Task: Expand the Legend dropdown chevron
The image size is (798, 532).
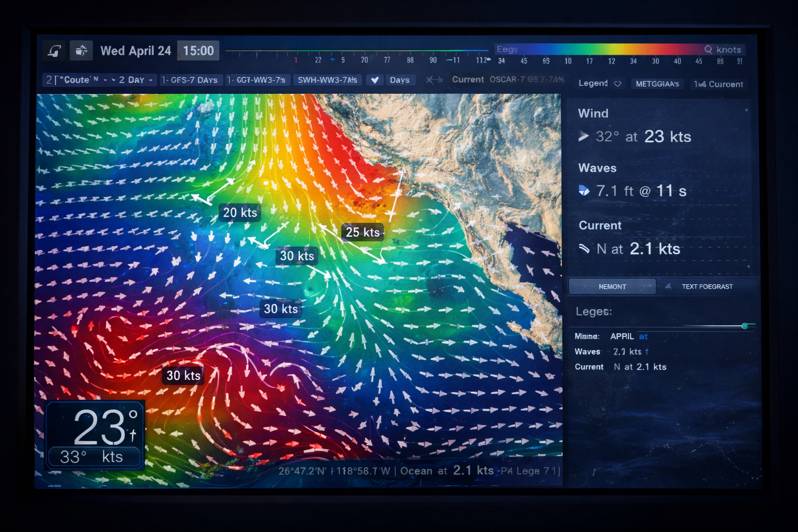Action: (x=618, y=84)
